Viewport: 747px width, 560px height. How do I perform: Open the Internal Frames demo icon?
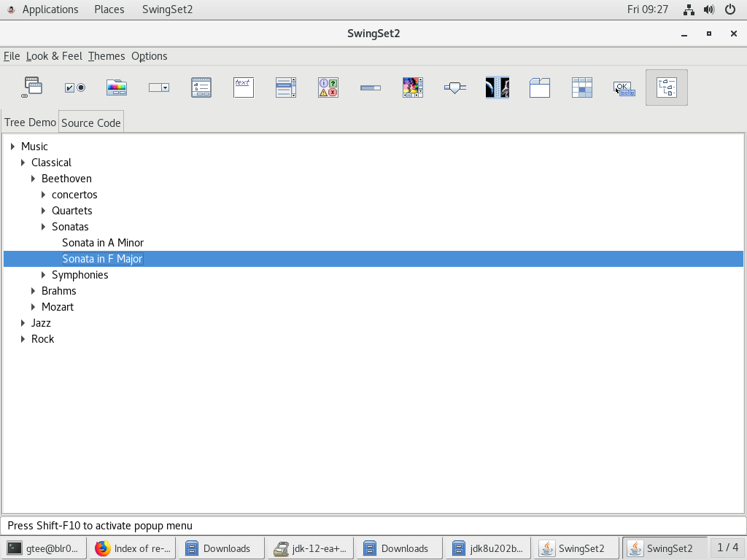click(32, 87)
